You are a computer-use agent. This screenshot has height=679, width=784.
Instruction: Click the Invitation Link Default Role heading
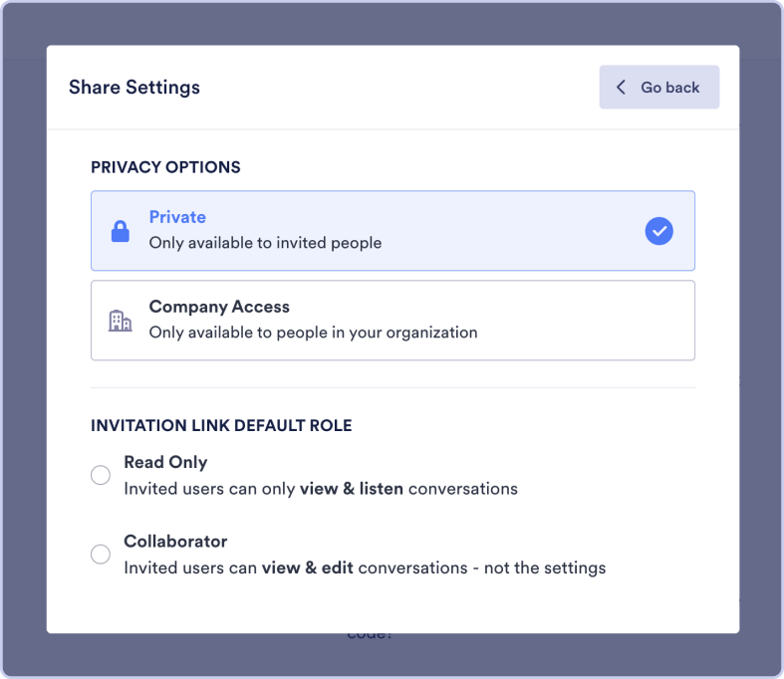tap(221, 426)
